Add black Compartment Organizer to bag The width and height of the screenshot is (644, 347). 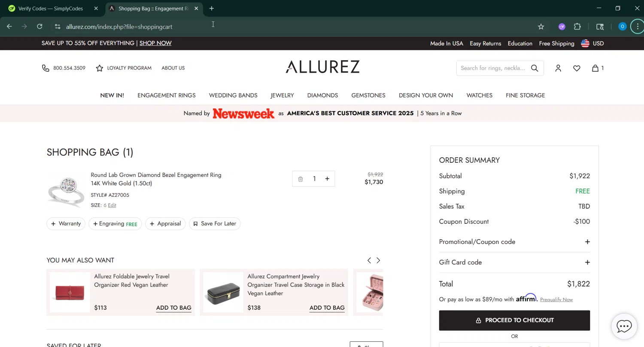point(327,307)
